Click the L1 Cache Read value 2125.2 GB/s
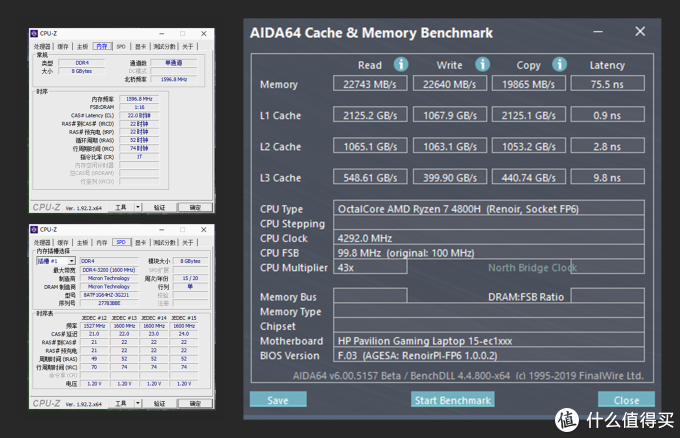The height and width of the screenshot is (438, 680). click(370, 115)
